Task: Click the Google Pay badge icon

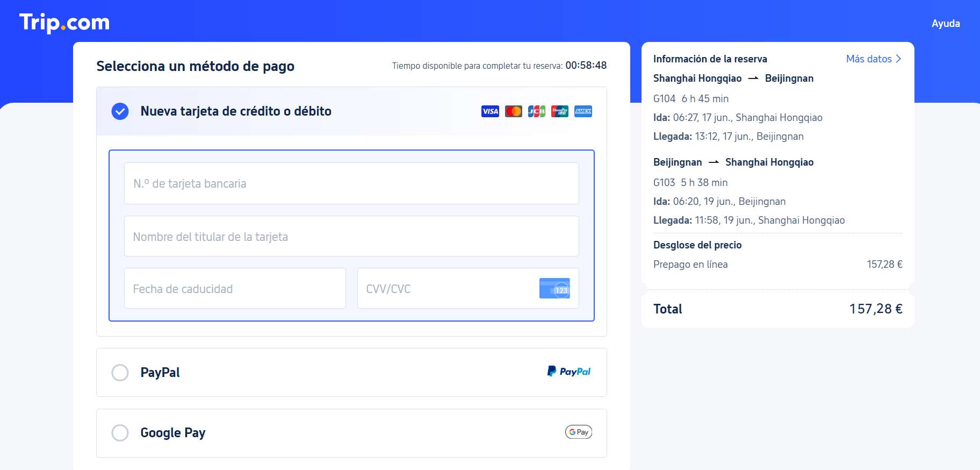Action: tap(578, 432)
